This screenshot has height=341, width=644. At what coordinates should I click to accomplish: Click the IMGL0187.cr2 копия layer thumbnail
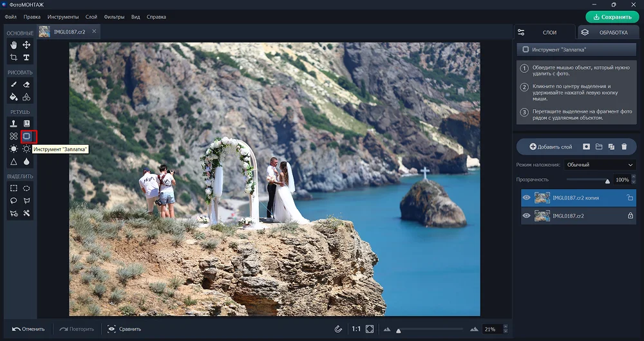point(542,198)
